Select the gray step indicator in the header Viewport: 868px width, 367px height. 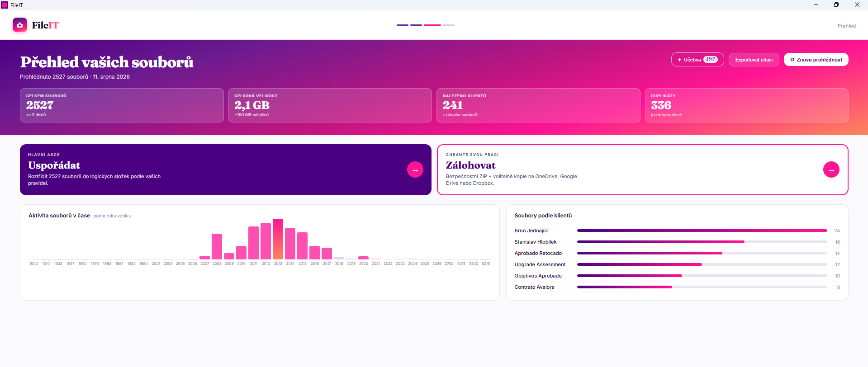pyautogui.click(x=449, y=25)
